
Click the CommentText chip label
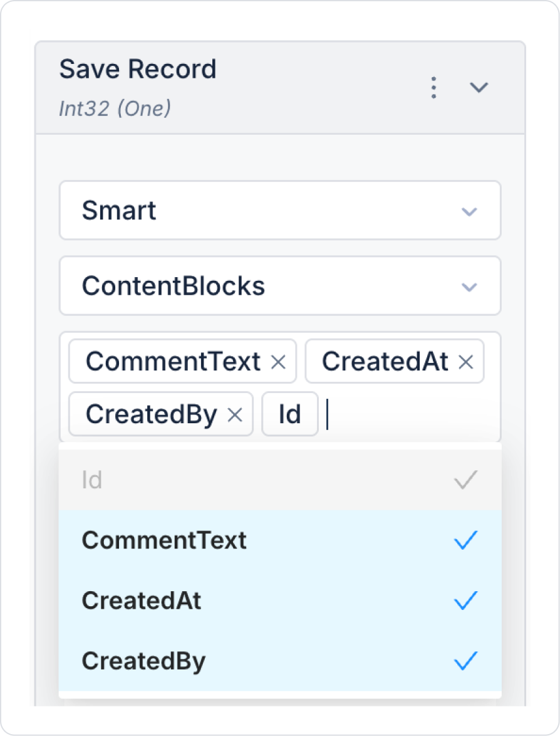point(173,362)
